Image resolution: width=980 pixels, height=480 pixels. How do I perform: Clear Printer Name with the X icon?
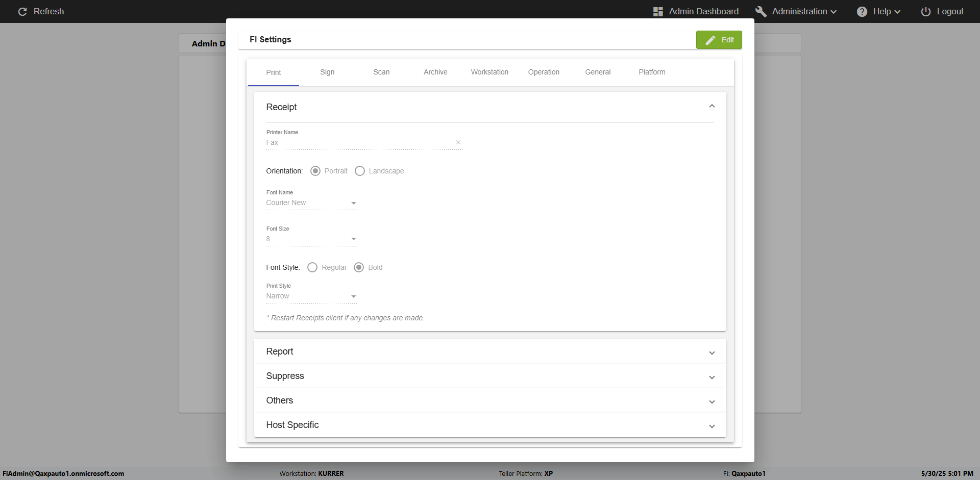(458, 142)
